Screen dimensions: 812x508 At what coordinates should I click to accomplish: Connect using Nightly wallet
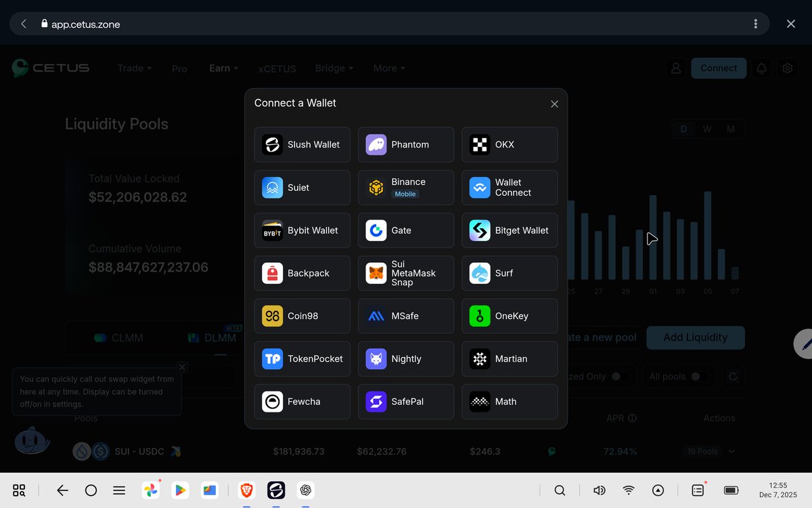[x=406, y=359]
